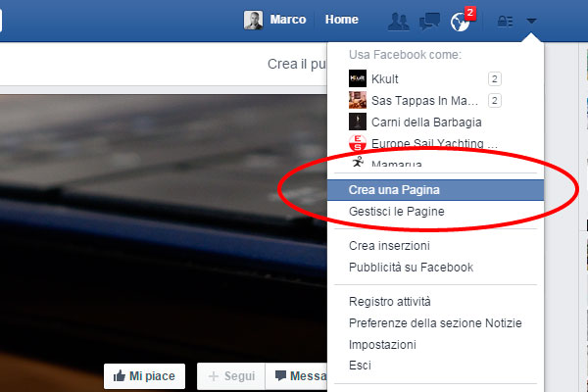Click the Segui follow button
This screenshot has height=392, width=588.
[x=231, y=376]
